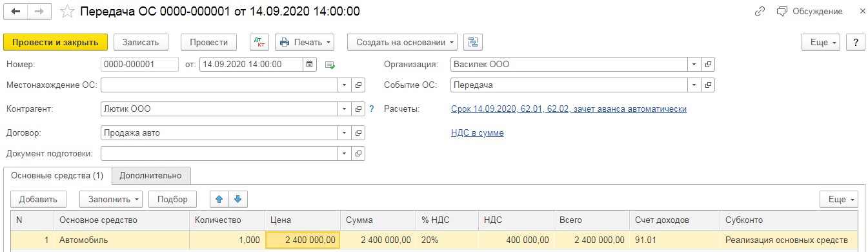Move row up with blue arrow
The width and height of the screenshot is (868, 252).
tap(219, 199)
